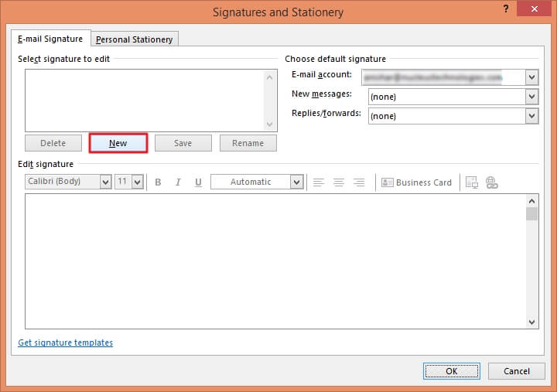557x392 pixels.
Task: Insert a Business Card
Action: 416,182
